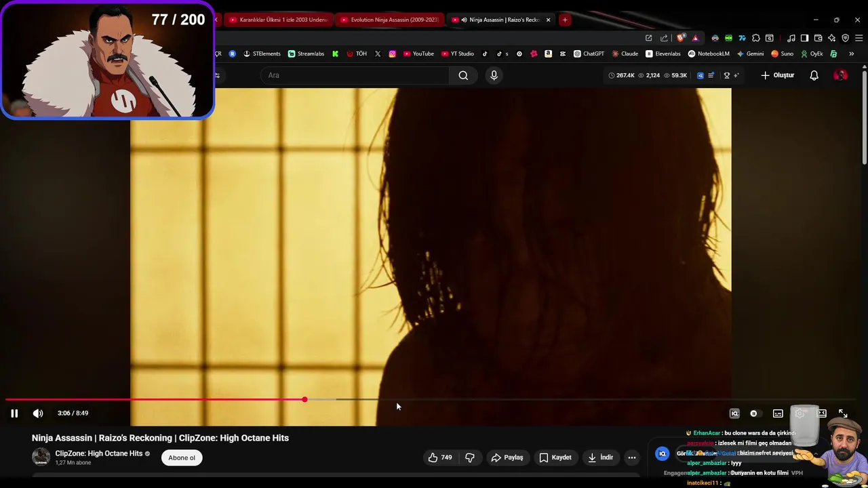The height and width of the screenshot is (488, 868).
Task: Click the vidIQ 267.4K views stat
Action: click(x=621, y=75)
